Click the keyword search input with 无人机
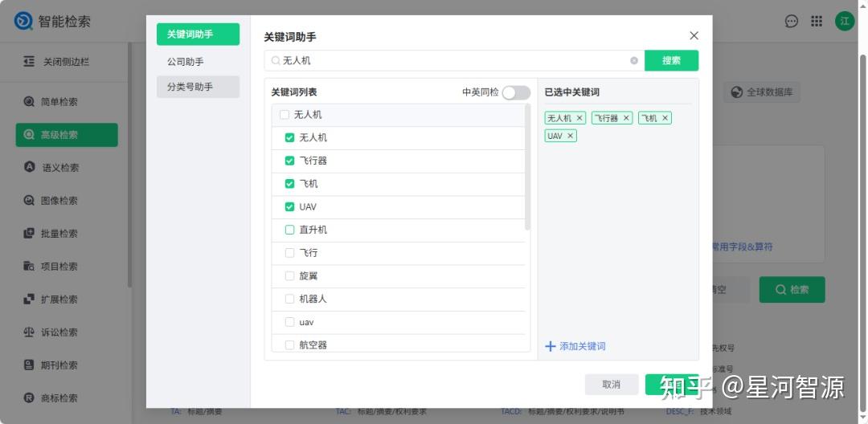868x424 pixels. coord(454,61)
